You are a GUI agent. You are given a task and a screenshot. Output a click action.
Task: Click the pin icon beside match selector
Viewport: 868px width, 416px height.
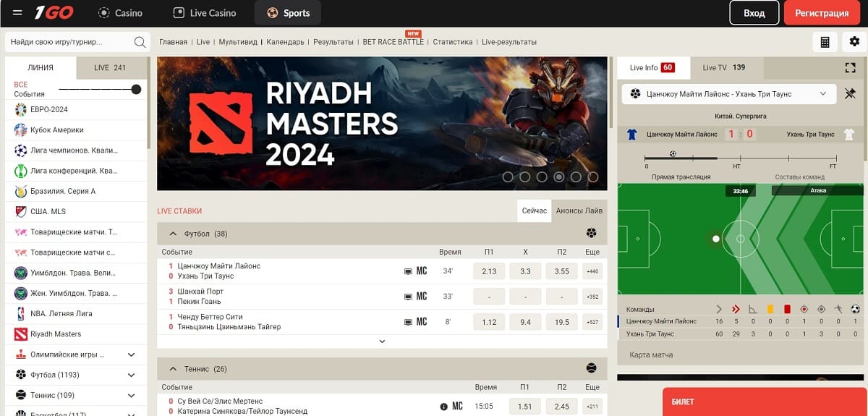[x=850, y=94]
